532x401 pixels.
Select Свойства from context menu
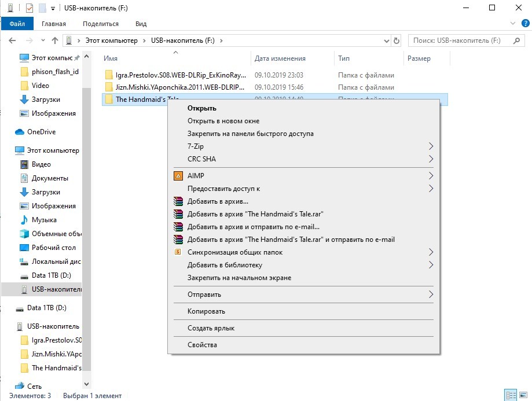(202, 345)
